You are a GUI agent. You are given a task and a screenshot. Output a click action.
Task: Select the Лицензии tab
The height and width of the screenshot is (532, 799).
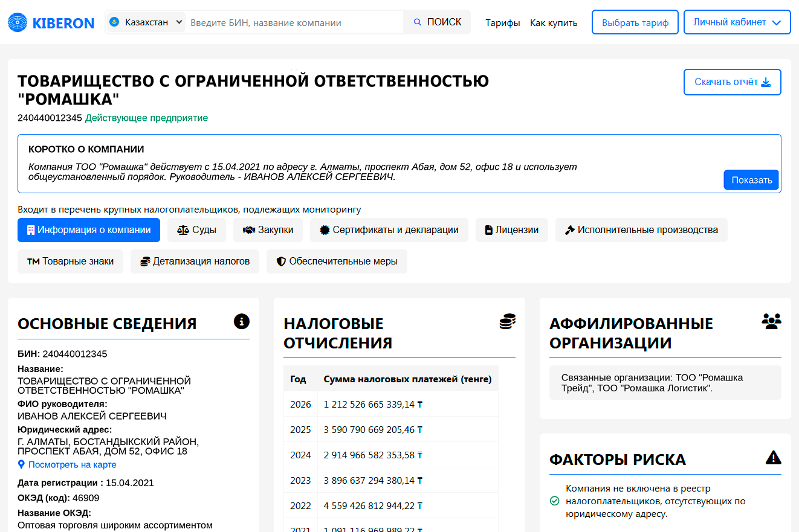point(511,230)
